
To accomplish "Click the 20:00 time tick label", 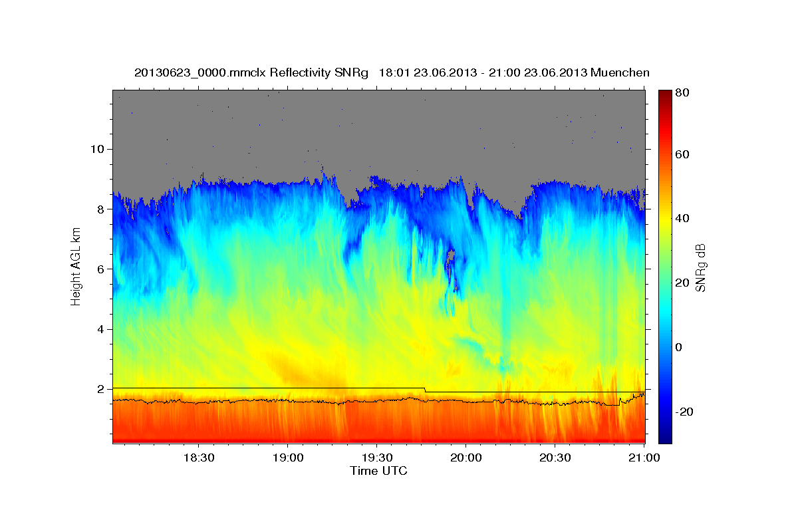I will point(466,458).
